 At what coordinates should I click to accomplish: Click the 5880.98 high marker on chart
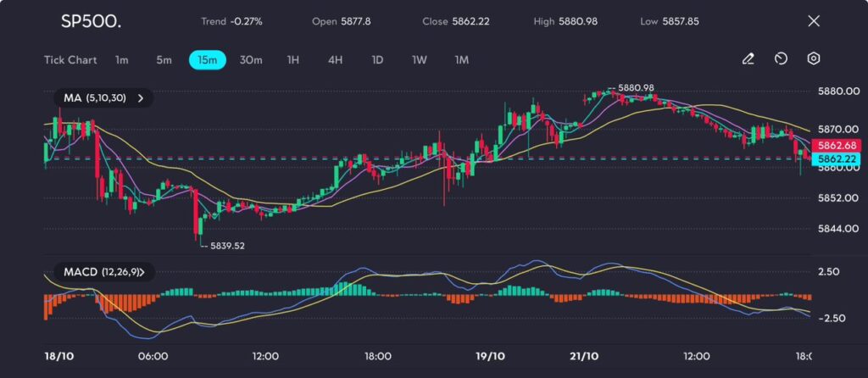click(636, 88)
